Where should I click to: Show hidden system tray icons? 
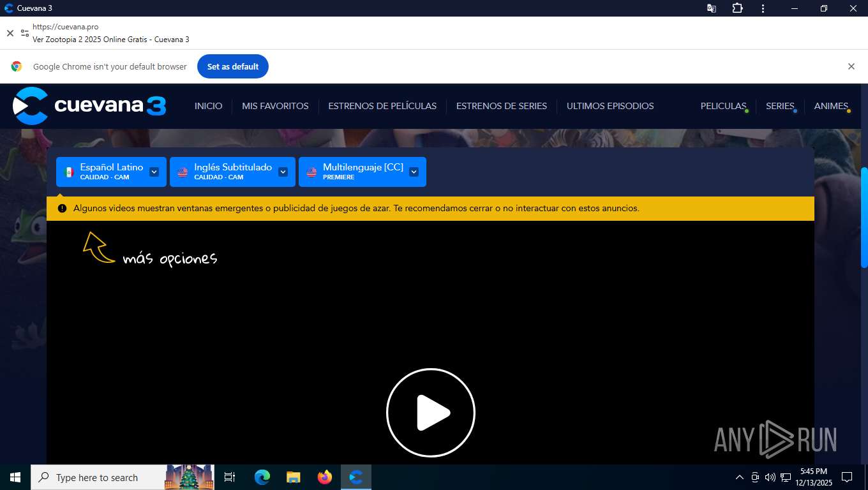[x=740, y=477]
